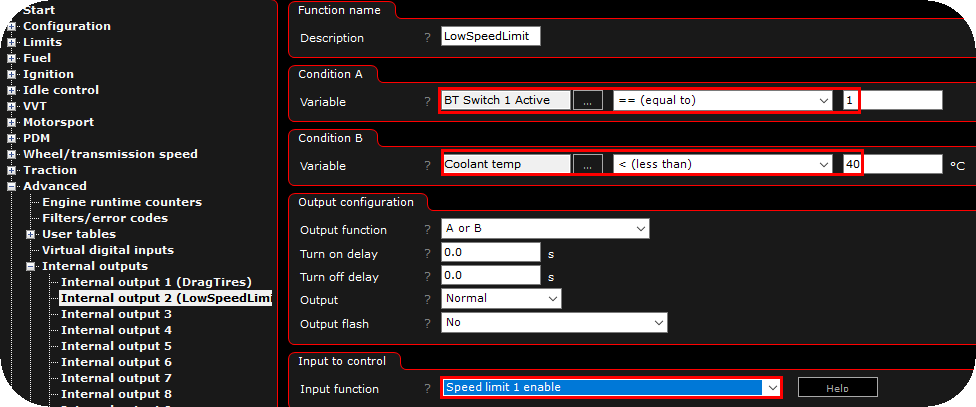Select Internal output 1 (DragTires)
The width and height of the screenshot is (976, 407).
click(x=156, y=283)
